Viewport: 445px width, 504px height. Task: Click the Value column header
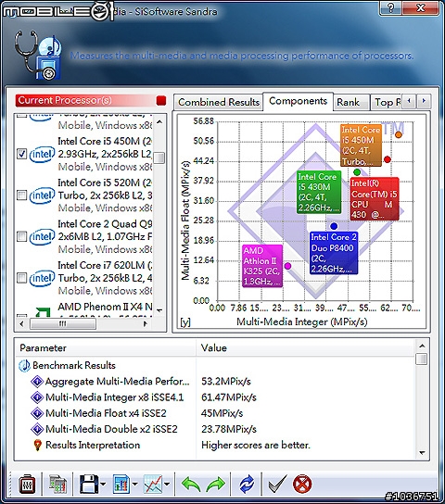click(305, 347)
